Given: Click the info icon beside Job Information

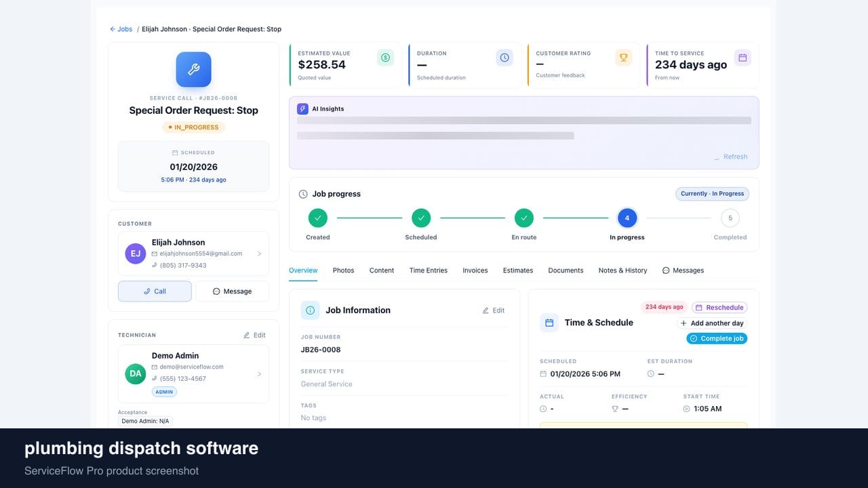Looking at the screenshot, I should [310, 310].
